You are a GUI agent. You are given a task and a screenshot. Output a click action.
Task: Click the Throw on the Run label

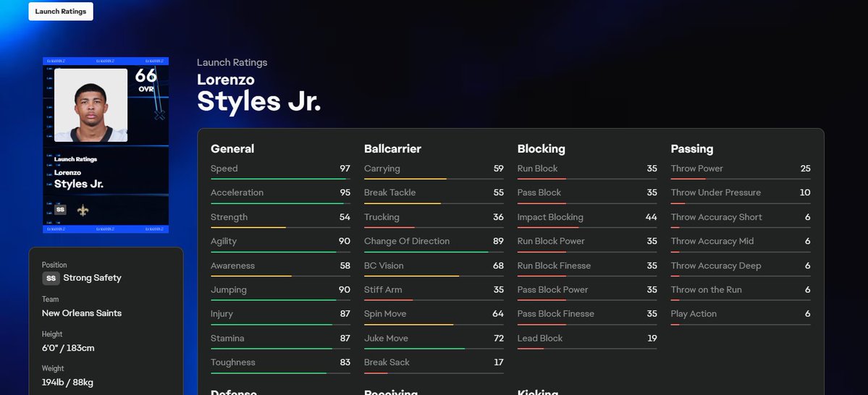pyautogui.click(x=707, y=290)
